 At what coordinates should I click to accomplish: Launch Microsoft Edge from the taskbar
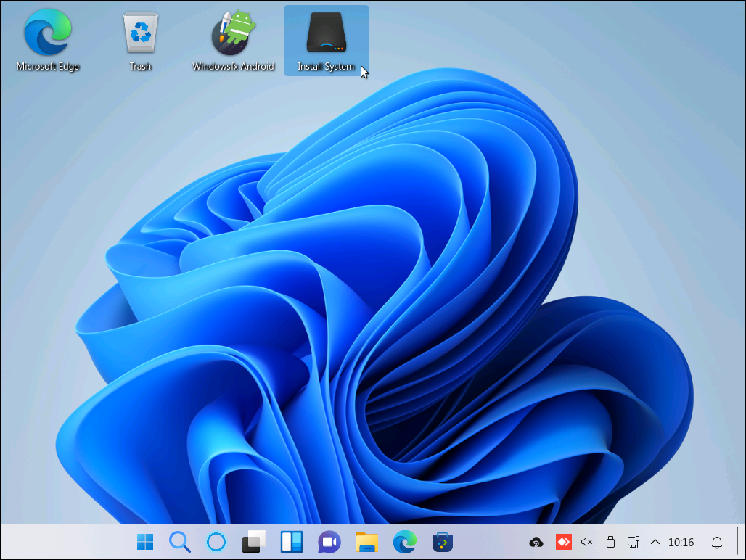tap(405, 542)
